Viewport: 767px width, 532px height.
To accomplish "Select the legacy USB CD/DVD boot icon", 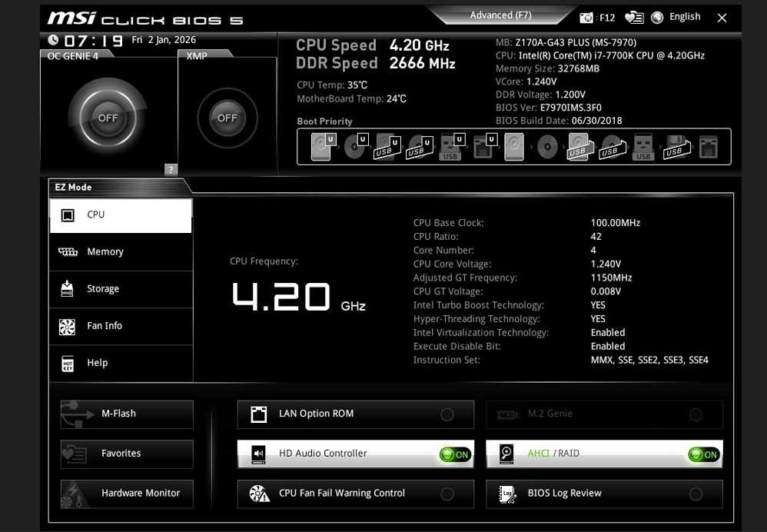I will tap(613, 148).
